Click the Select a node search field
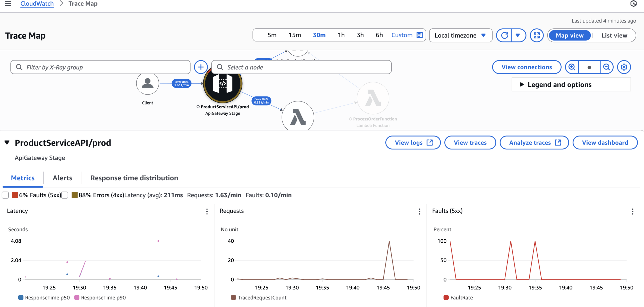Screen dimensions: 644x307 301,67
